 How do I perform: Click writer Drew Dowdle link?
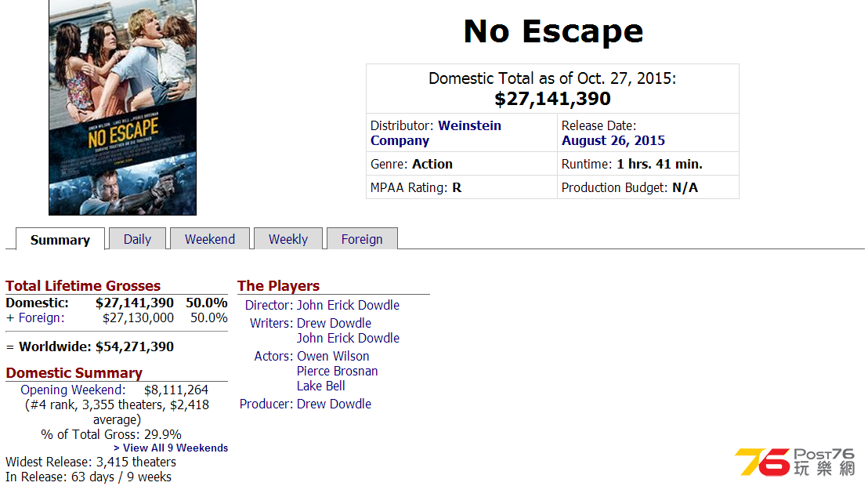coord(334,323)
